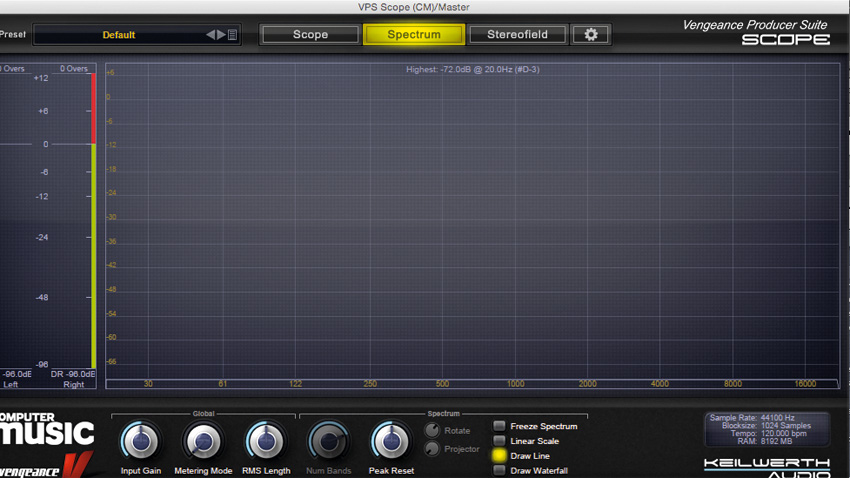The width and height of the screenshot is (850, 478).
Task: Open the settings gear button
Action: coord(590,35)
